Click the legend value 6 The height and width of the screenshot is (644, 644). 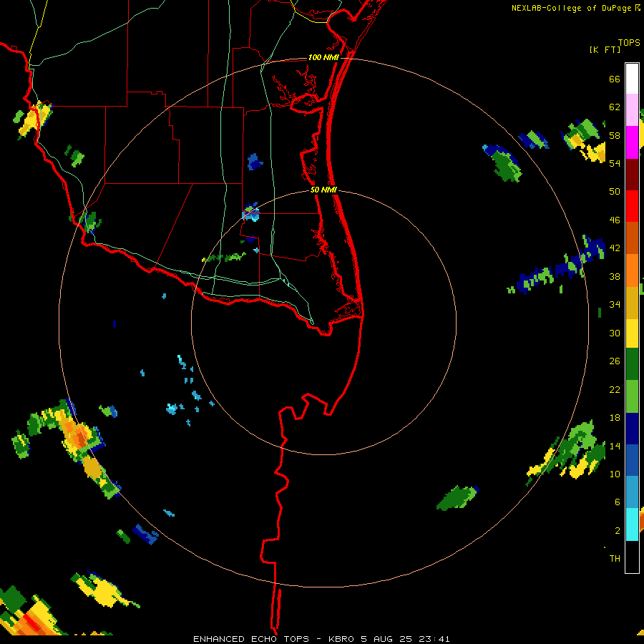point(618,502)
